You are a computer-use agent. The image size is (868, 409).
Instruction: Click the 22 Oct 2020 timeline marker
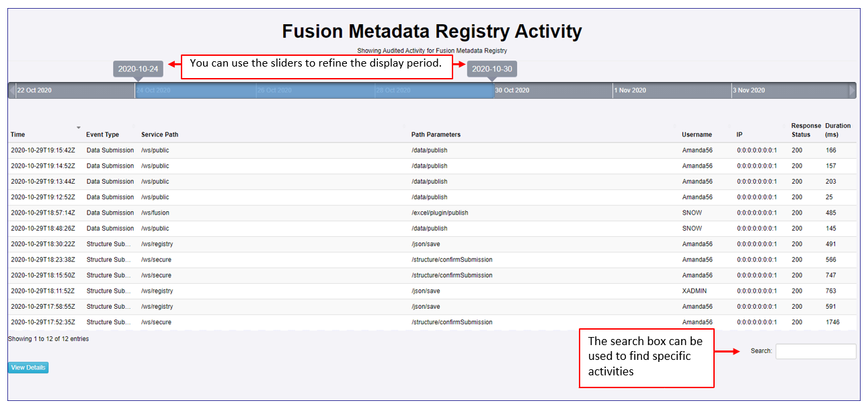pyautogui.click(x=34, y=90)
